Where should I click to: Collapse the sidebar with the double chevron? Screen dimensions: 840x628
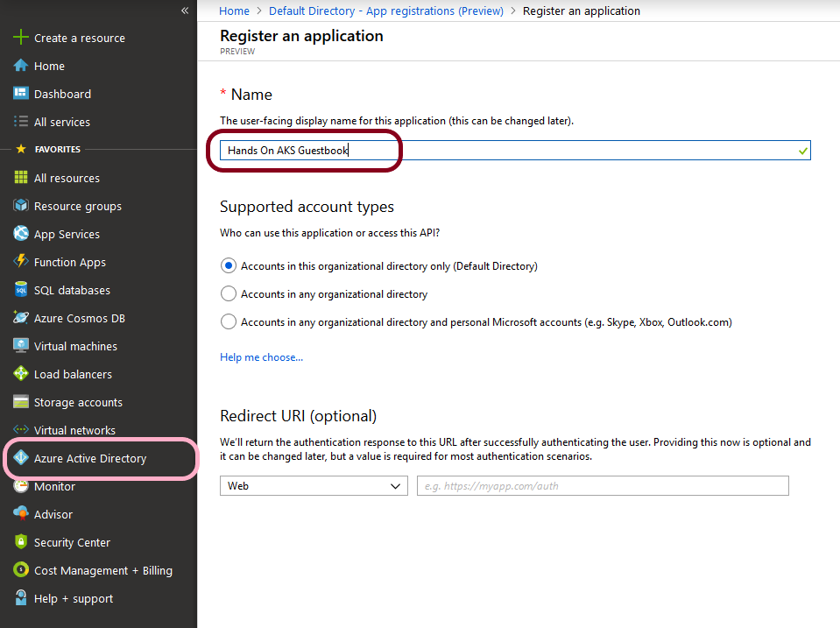185,11
